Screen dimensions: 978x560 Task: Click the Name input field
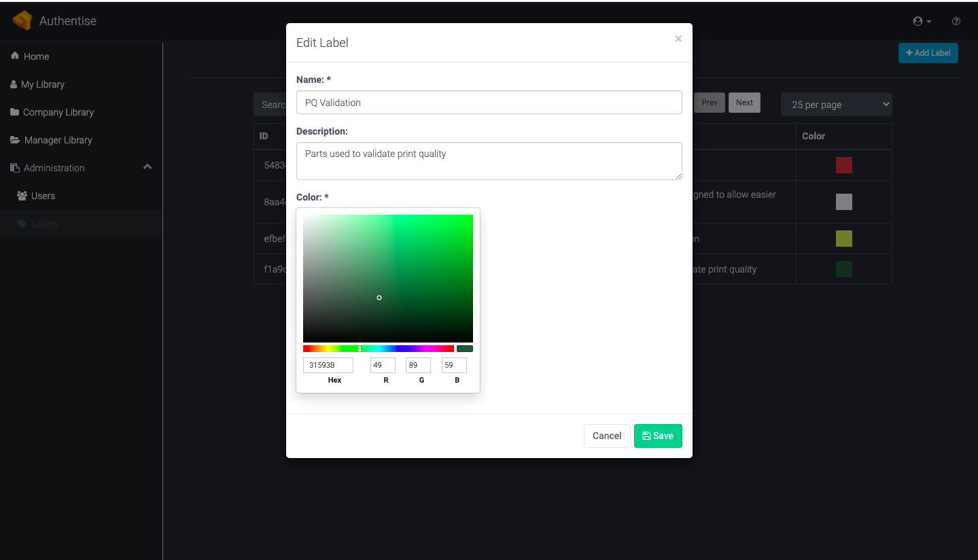pyautogui.click(x=489, y=103)
